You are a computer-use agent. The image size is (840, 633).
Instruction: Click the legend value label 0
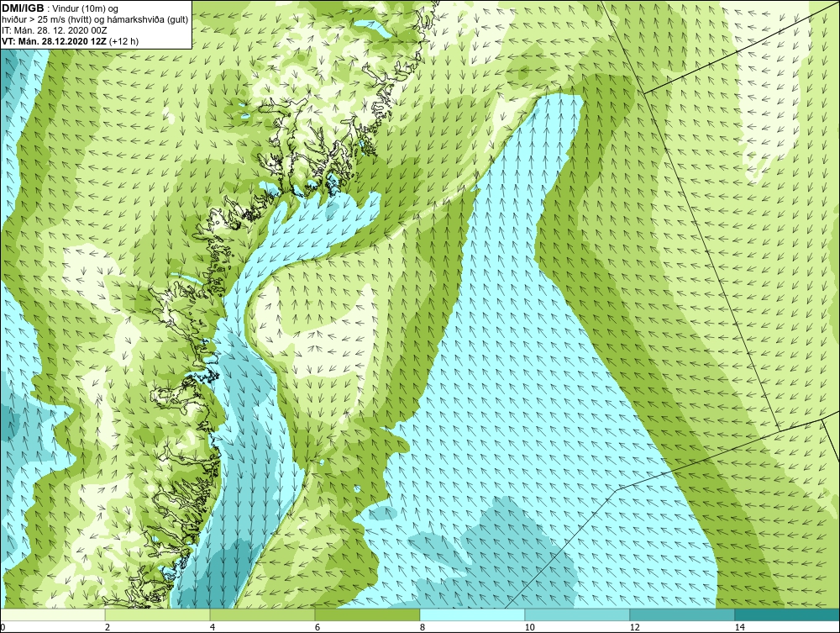point(3,627)
